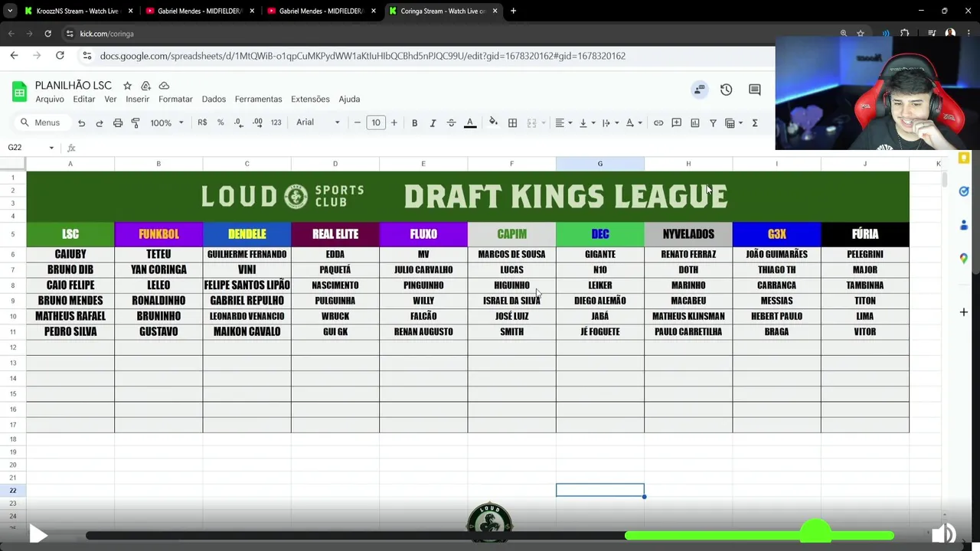Increase font size with plus
The width and height of the screenshot is (980, 551).
(x=394, y=122)
